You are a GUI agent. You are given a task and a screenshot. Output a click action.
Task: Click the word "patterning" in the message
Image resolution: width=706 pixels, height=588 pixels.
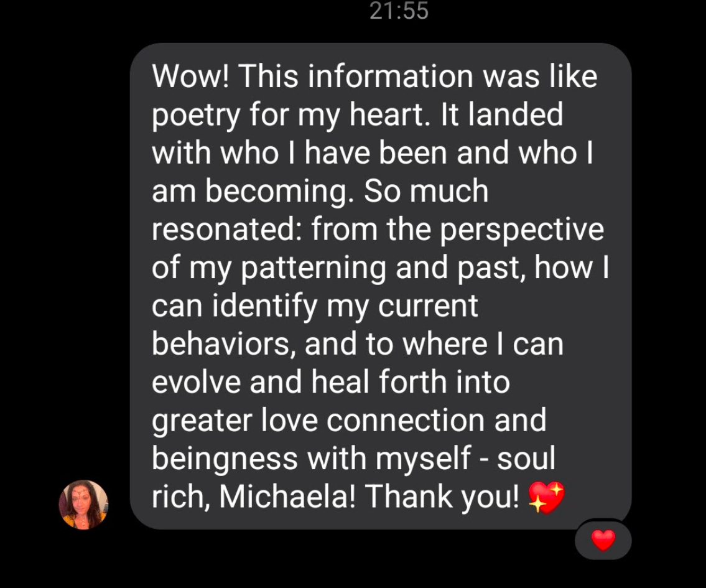click(x=314, y=268)
